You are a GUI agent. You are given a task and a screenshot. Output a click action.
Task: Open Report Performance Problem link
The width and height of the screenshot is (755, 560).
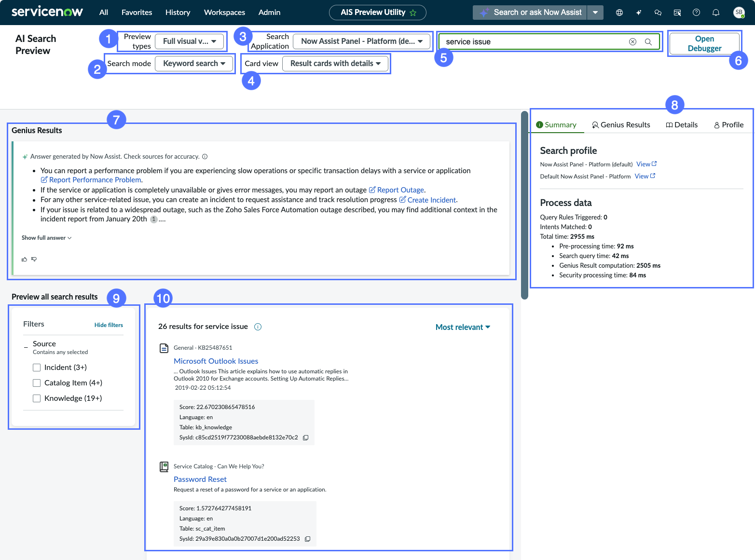[x=91, y=180]
